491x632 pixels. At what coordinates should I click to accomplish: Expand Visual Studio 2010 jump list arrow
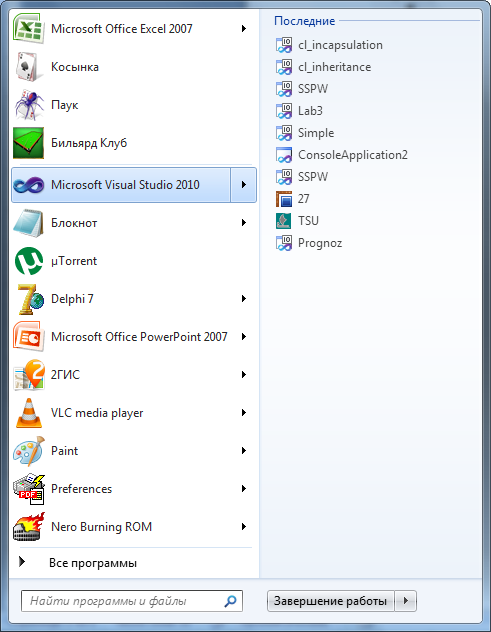pos(243,185)
